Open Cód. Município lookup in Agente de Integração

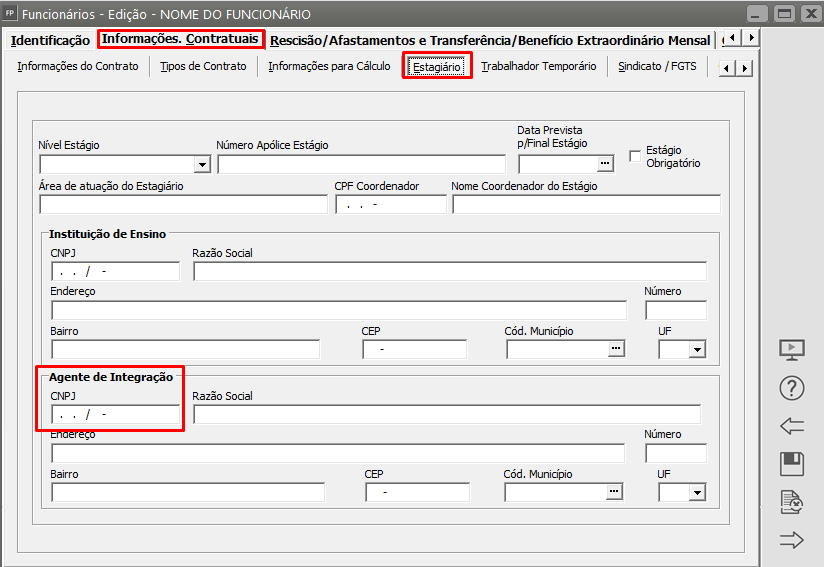tap(615, 492)
